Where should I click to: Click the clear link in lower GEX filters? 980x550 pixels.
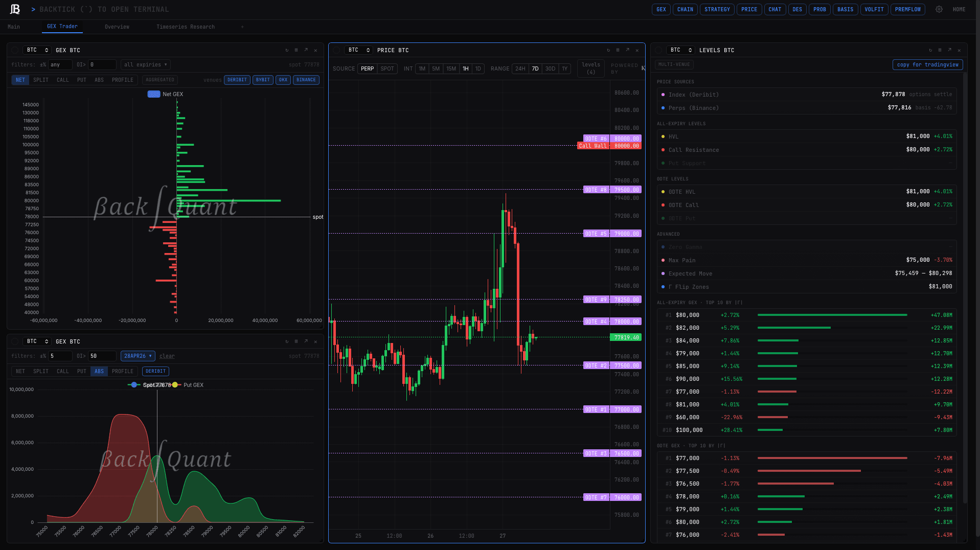coord(167,356)
